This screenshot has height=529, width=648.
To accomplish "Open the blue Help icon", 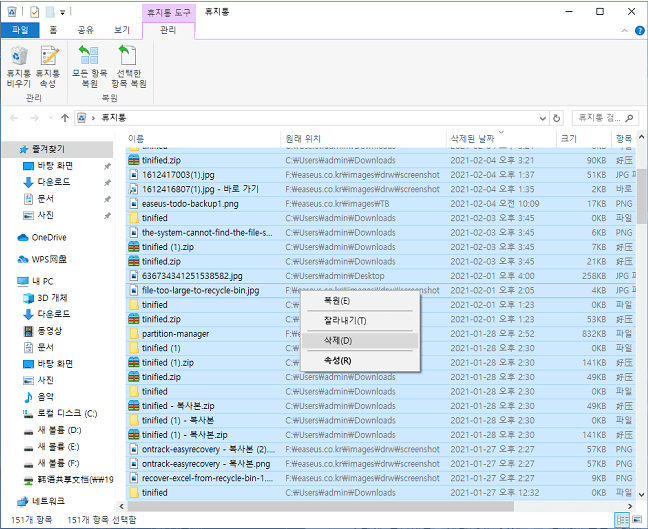I will click(639, 30).
